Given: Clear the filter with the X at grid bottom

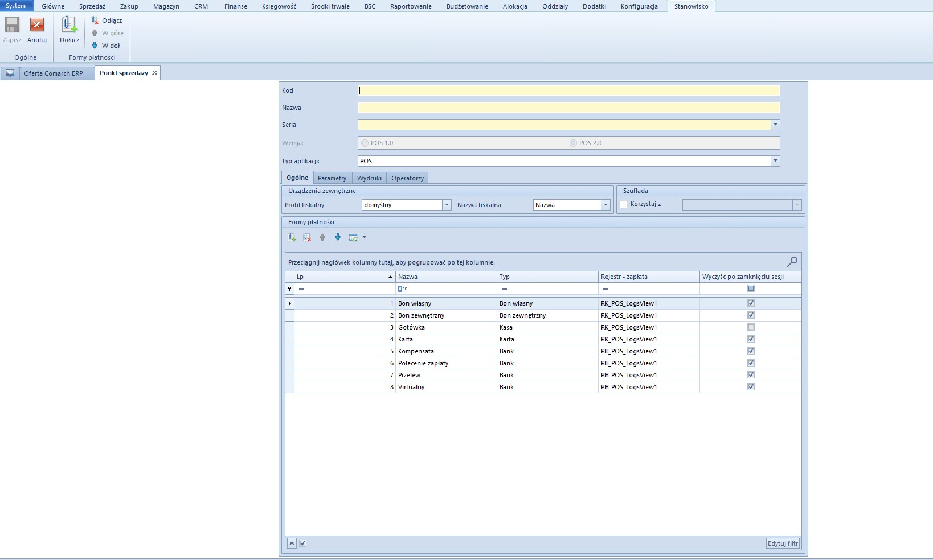Looking at the screenshot, I should [x=292, y=543].
